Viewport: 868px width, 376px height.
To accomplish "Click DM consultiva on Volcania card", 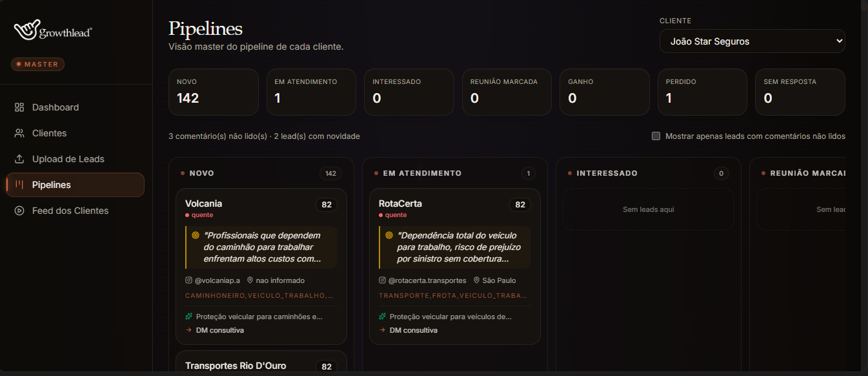I will click(220, 330).
